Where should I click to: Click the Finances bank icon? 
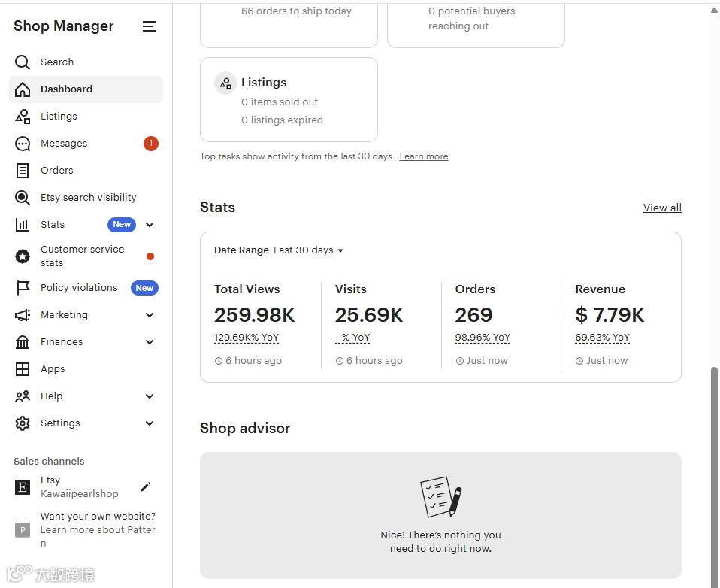[23, 342]
